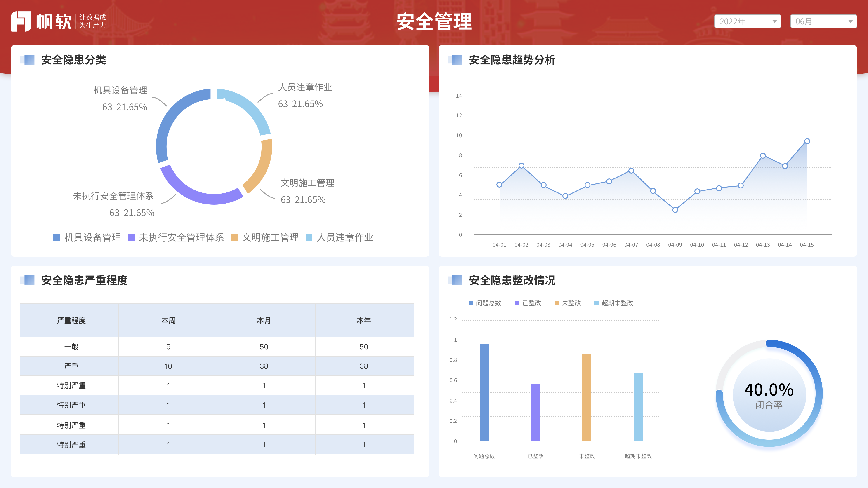The height and width of the screenshot is (488, 868).
Task: Click the 超期未整改 legend marker
Action: [597, 303]
